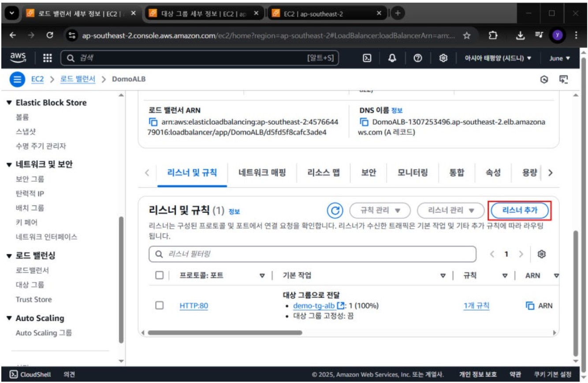The width and height of the screenshot is (588, 383).
Task: Click the sidebar vertical scrollbar thumb
Action: (121, 280)
